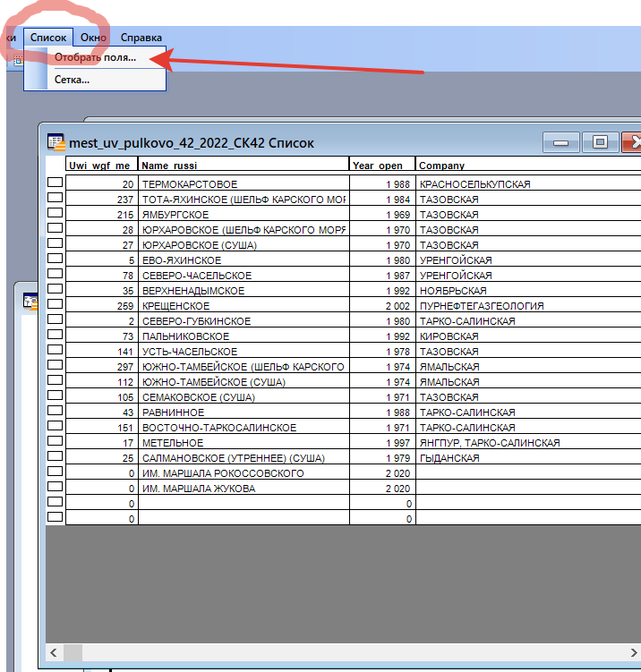Viewport: 641px width, 672px height.
Task: Maximize the mest_uv_pulkovo list window
Action: tap(601, 142)
